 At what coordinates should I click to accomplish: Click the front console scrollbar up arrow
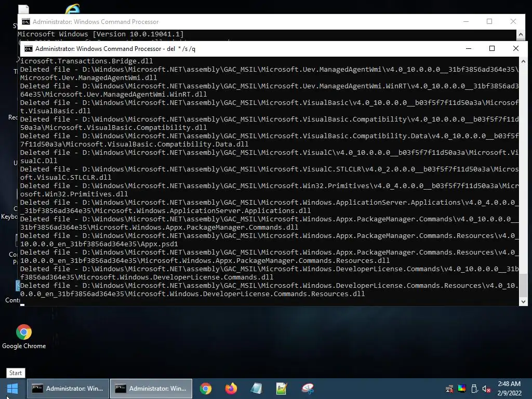click(523, 61)
